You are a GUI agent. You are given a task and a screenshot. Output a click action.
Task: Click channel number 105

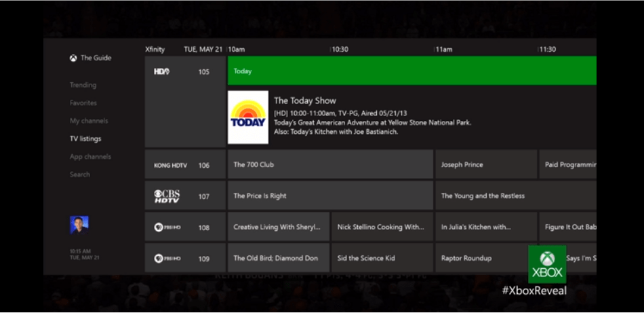click(204, 72)
